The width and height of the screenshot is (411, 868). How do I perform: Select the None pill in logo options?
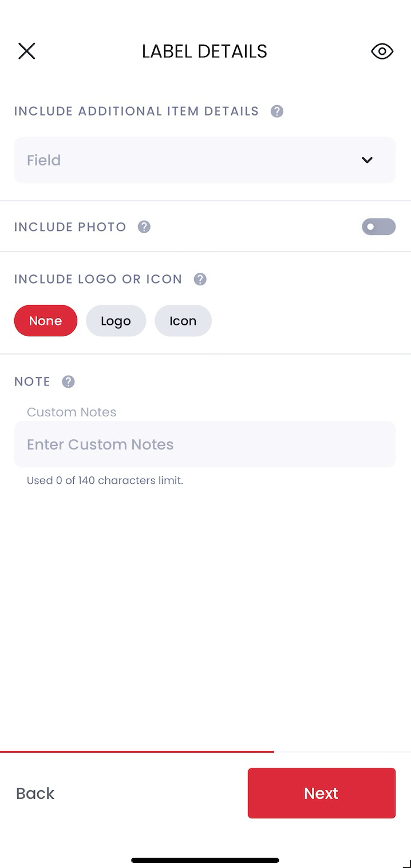pyautogui.click(x=45, y=321)
